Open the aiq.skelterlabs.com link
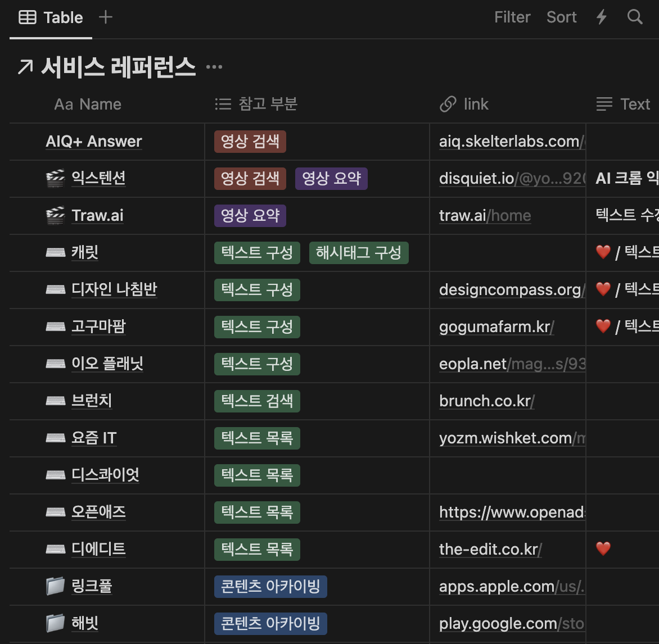This screenshot has width=659, height=644. (512, 142)
